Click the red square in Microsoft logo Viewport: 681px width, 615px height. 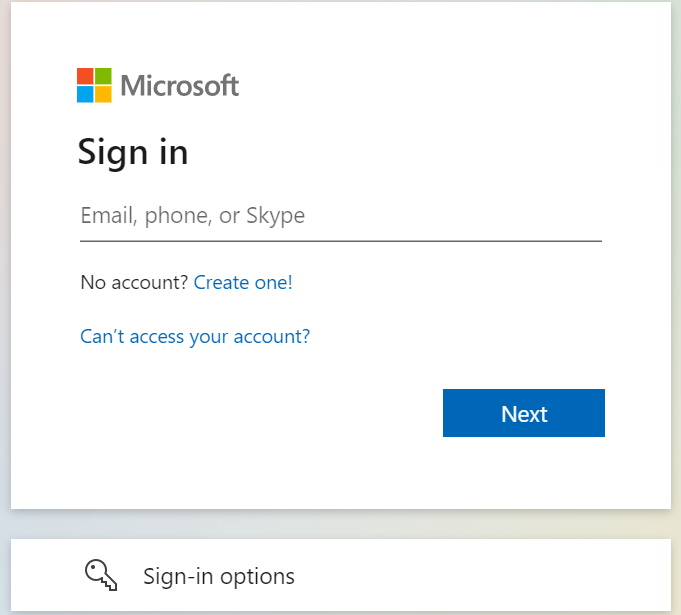click(x=85, y=76)
